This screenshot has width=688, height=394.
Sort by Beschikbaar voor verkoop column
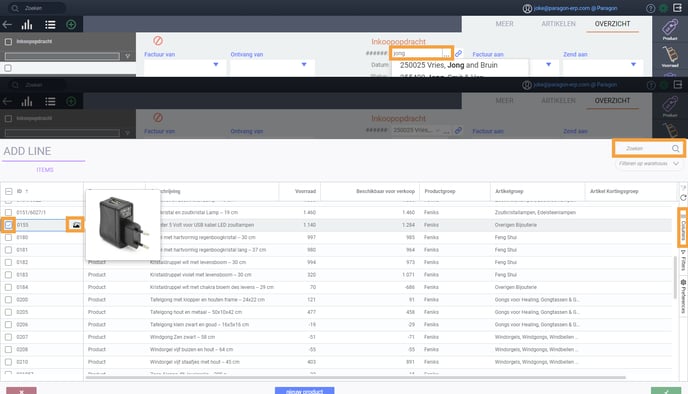[x=385, y=191]
